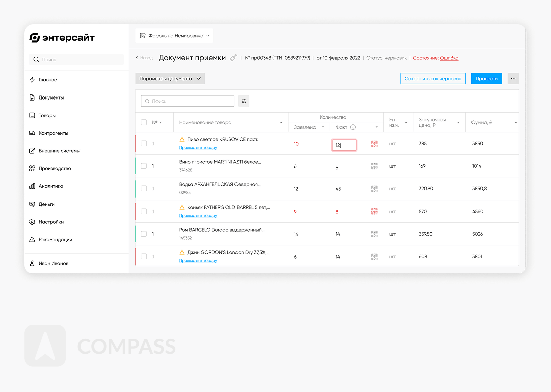
Task: Click the barcode icon in Martini Asti row
Action: (x=374, y=166)
